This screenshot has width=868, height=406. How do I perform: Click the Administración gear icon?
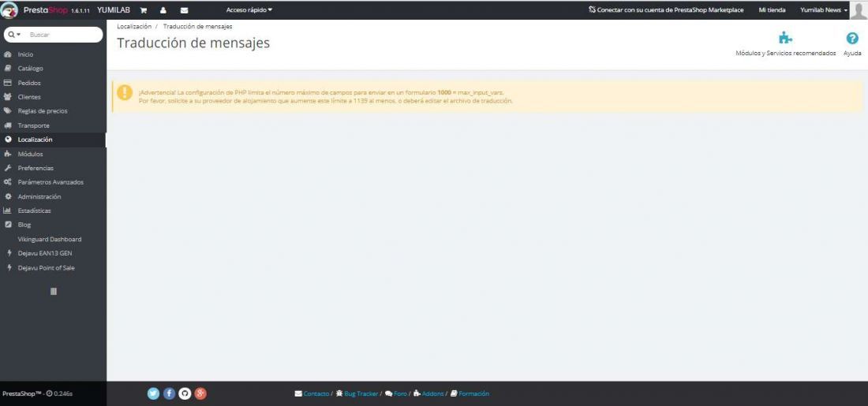click(8, 196)
